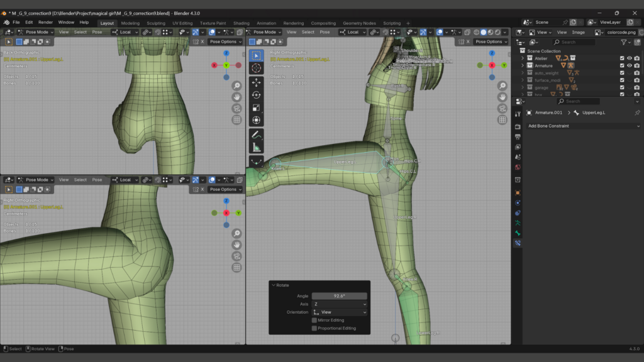Select the Scale tool in the viewport toolbar
The width and height of the screenshot is (644, 362).
tap(257, 107)
